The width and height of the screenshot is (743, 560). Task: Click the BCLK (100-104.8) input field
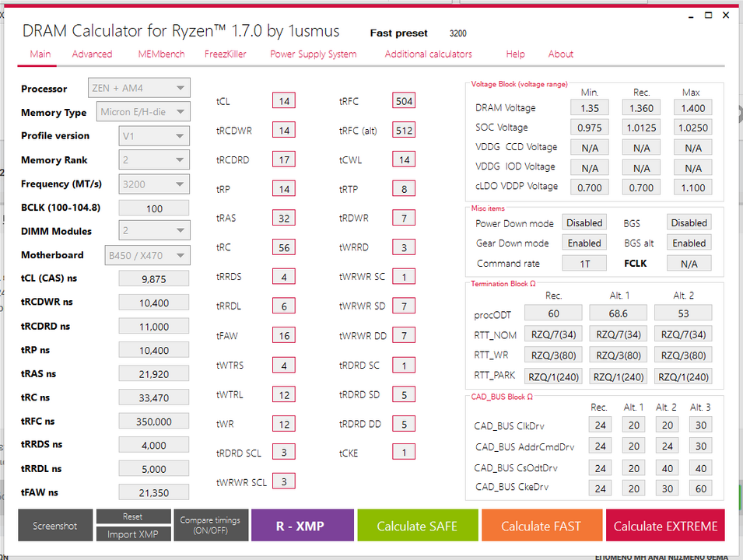pos(154,208)
